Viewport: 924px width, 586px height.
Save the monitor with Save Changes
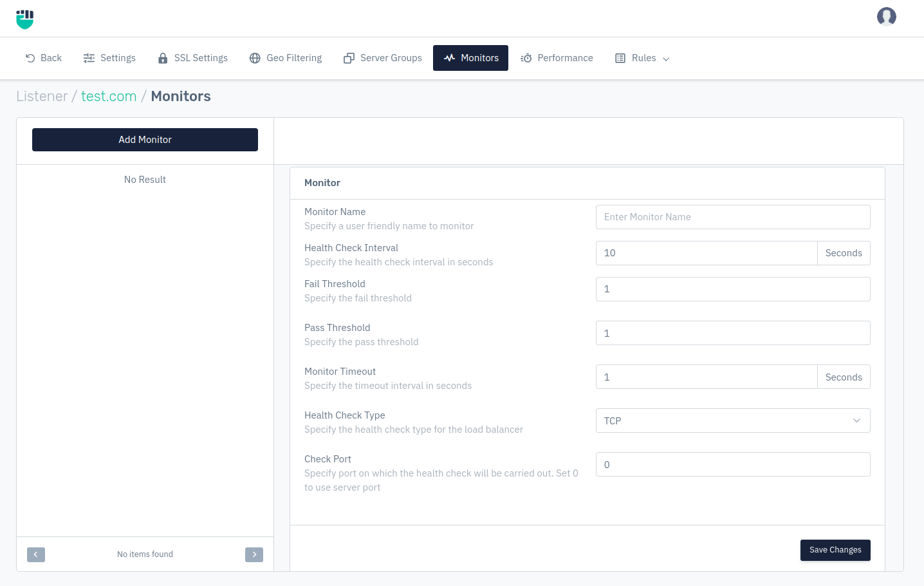point(835,550)
